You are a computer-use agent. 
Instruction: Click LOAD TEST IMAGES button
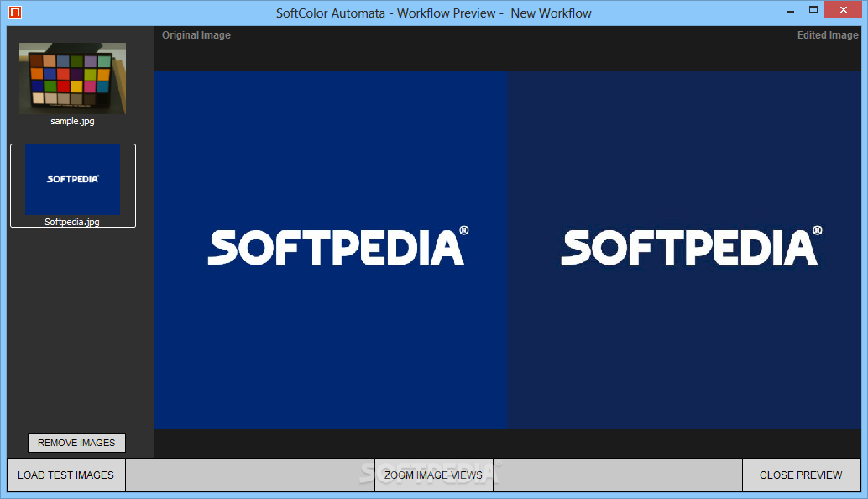click(x=65, y=475)
